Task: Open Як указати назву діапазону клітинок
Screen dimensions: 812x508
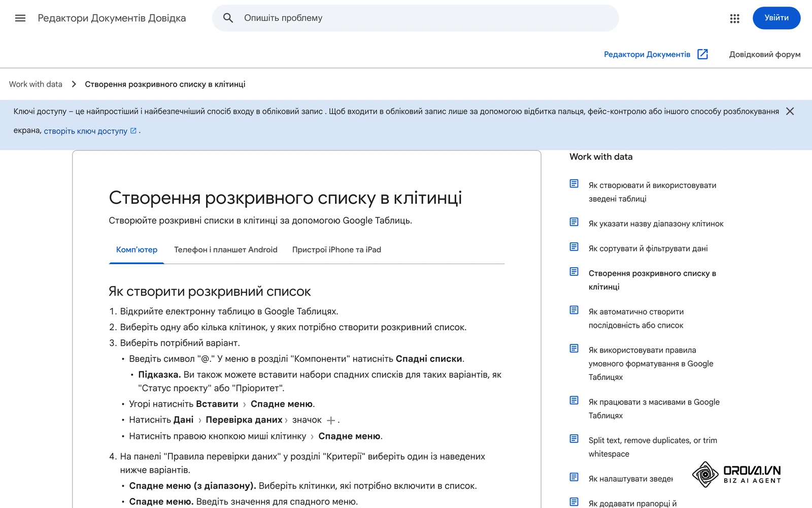Action: click(656, 224)
